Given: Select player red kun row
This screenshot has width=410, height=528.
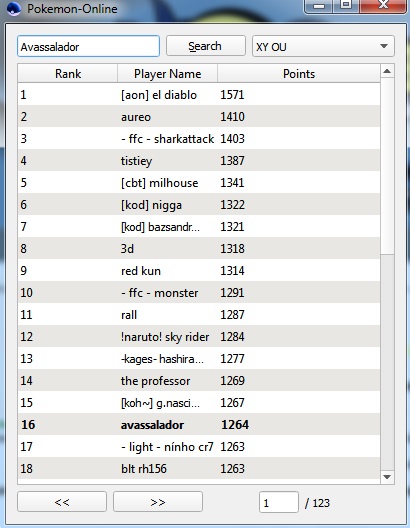Looking at the screenshot, I should (x=199, y=271).
